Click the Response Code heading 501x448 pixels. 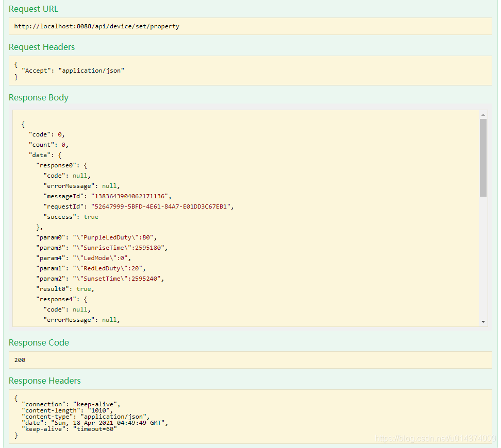[39, 342]
